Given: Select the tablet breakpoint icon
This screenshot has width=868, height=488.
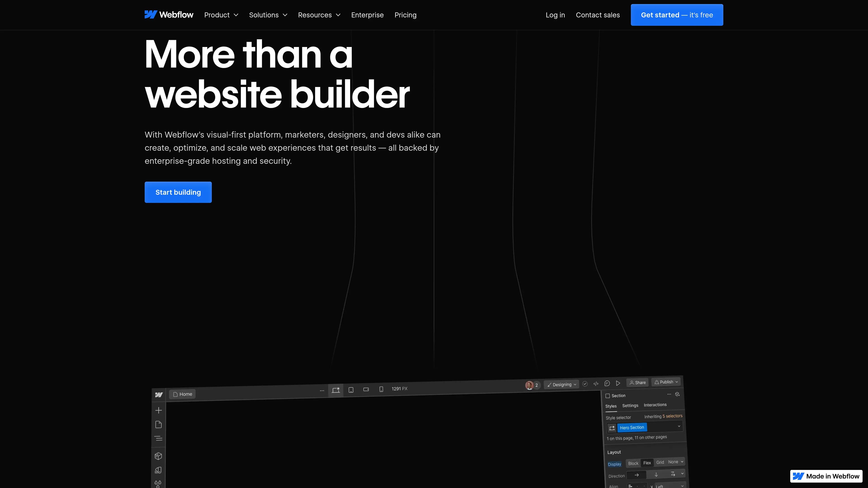Looking at the screenshot, I should tap(351, 390).
